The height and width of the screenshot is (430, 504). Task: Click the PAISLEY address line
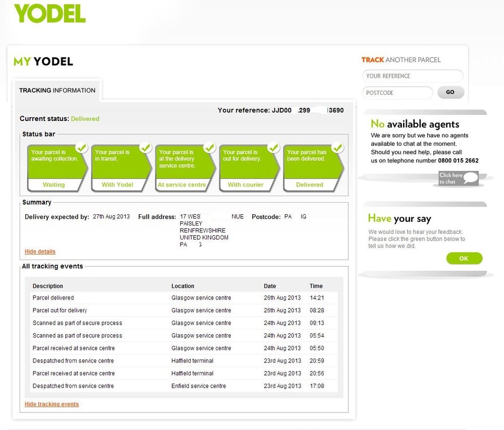[x=191, y=223]
